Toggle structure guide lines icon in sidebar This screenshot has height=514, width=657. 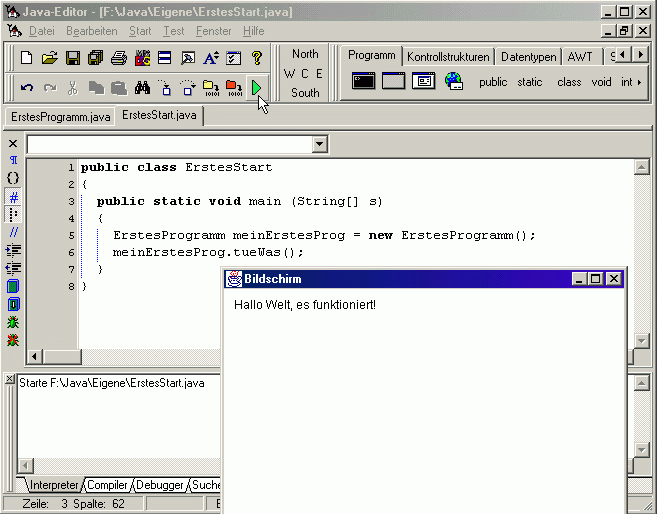pyautogui.click(x=13, y=215)
